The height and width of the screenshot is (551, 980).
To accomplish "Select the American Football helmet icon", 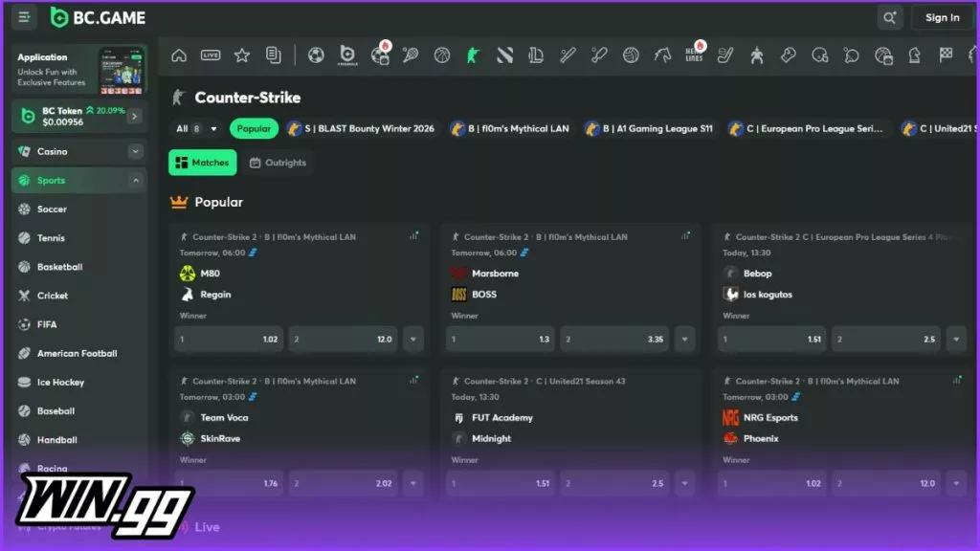I will pyautogui.click(x=820, y=55).
